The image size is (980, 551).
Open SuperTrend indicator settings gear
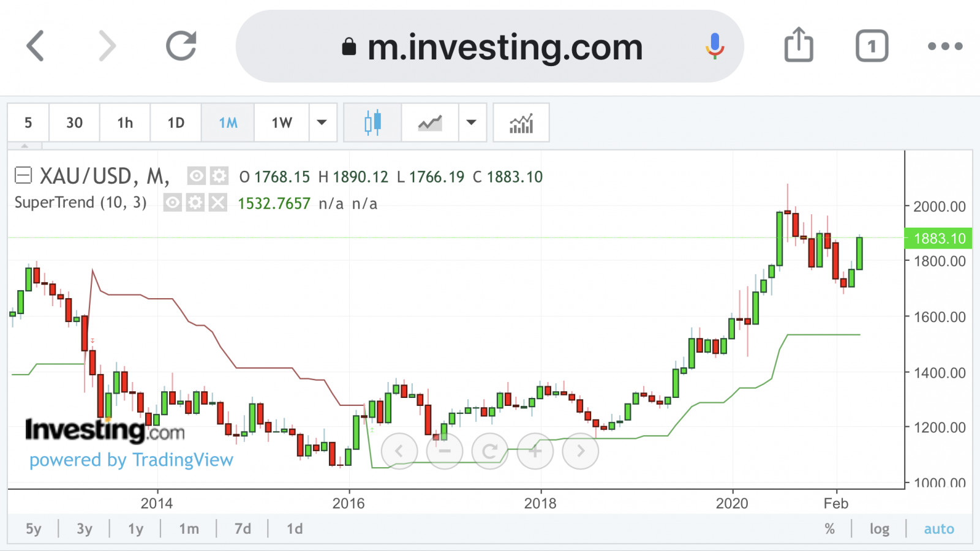195,203
